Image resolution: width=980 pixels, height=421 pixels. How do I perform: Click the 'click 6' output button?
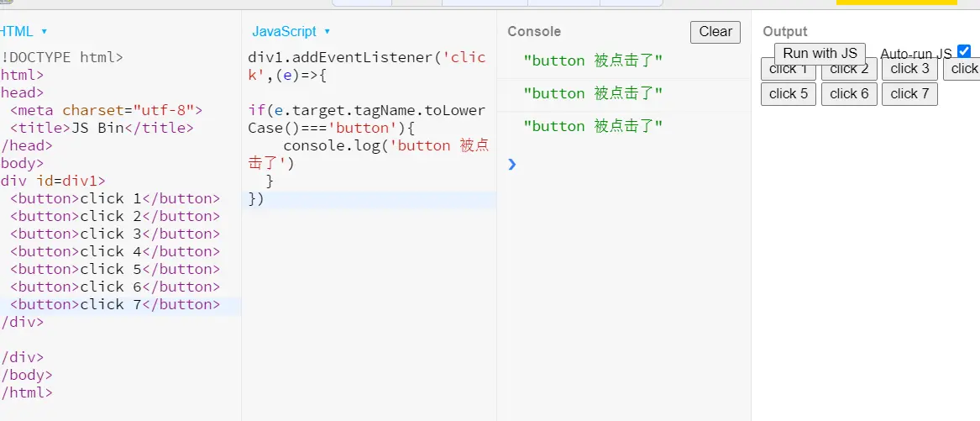(849, 93)
